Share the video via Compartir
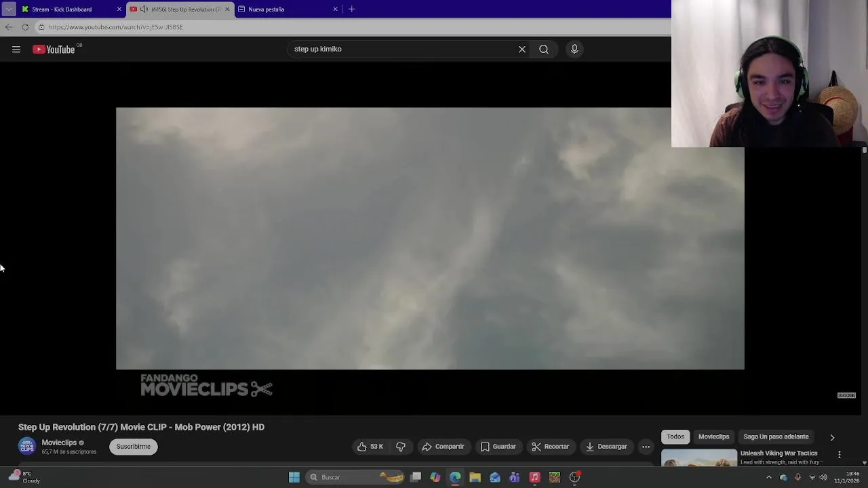868x488 pixels. 443,447
